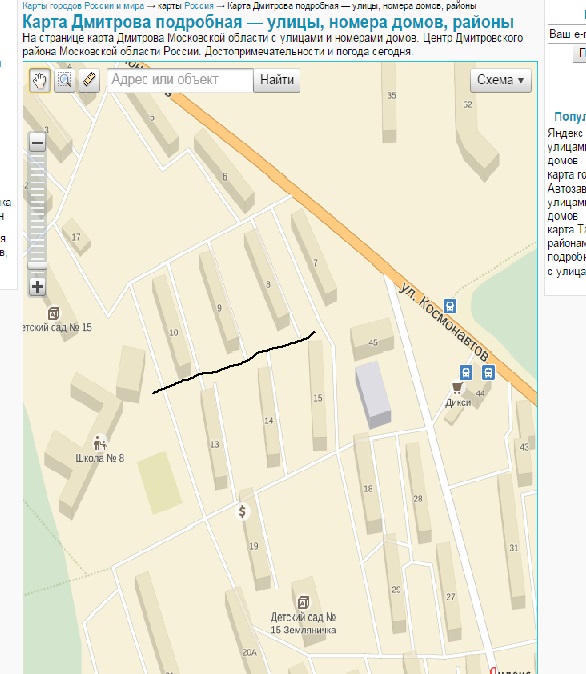Zoom out with the minus button
This screenshot has height=674, width=586.
coord(37,143)
